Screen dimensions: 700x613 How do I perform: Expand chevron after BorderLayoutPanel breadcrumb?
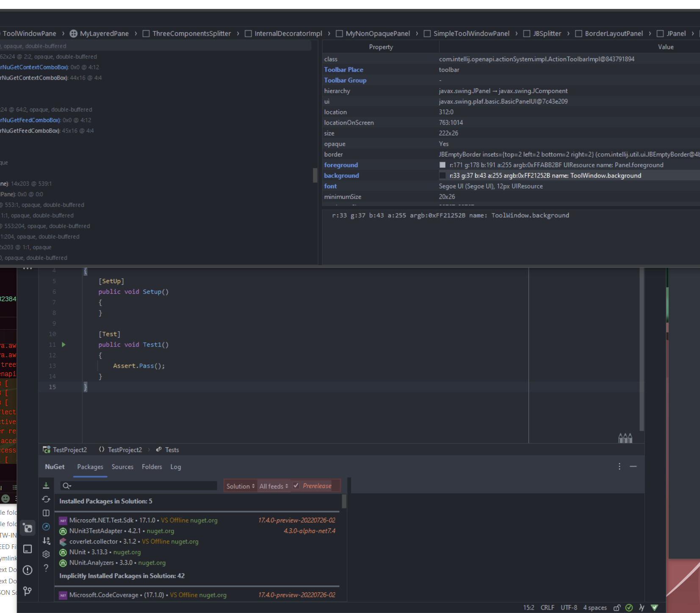click(x=650, y=33)
